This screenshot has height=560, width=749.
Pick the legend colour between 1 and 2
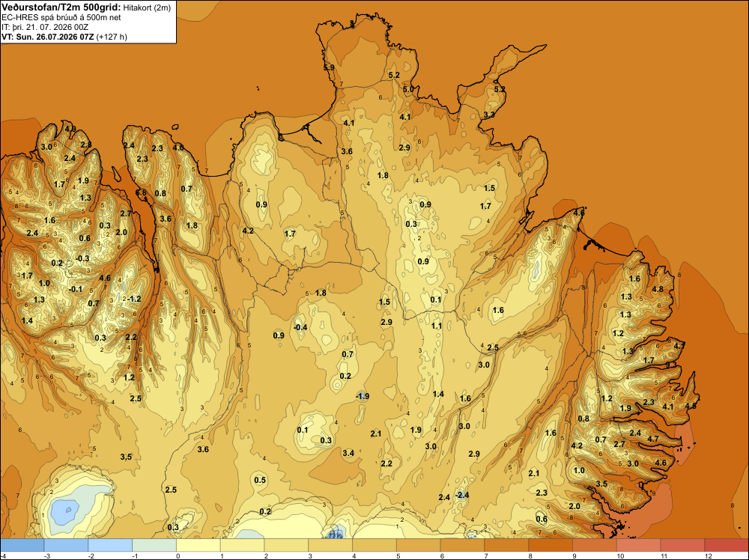(242, 545)
